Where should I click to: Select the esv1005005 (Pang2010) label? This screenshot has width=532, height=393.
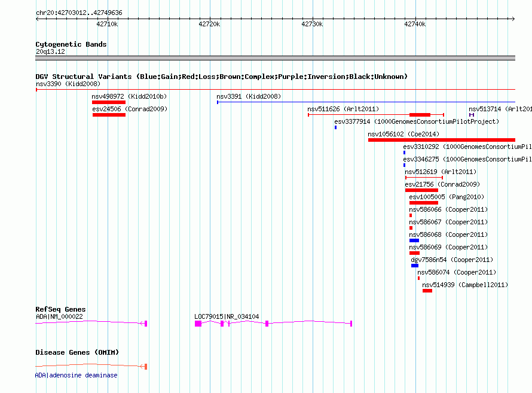tap(447, 197)
